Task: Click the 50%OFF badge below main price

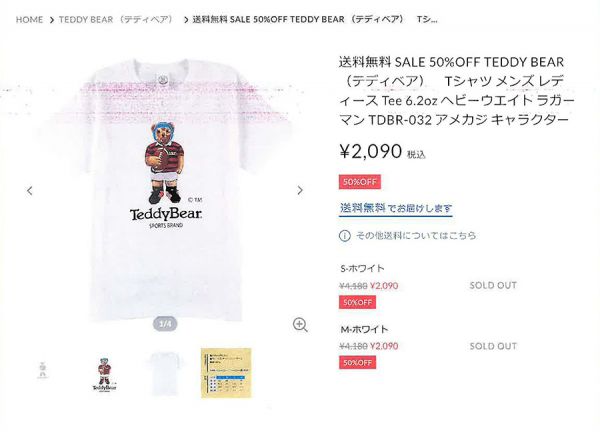Action: (x=360, y=182)
